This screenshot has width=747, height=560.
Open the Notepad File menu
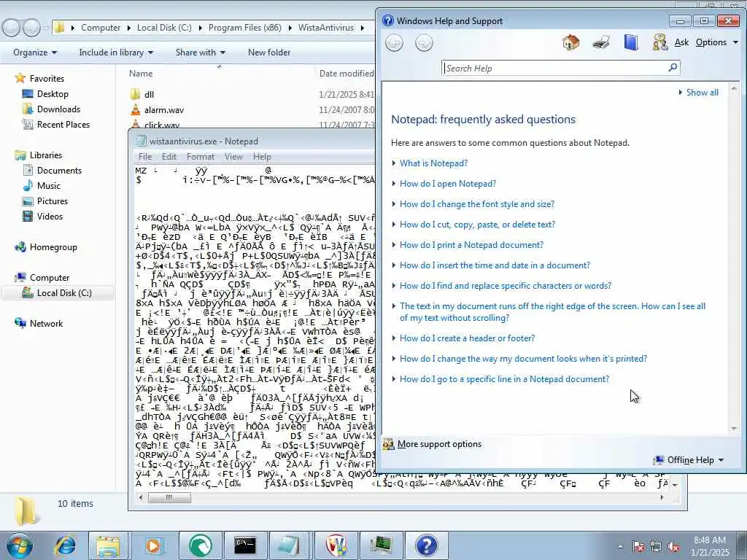click(145, 157)
